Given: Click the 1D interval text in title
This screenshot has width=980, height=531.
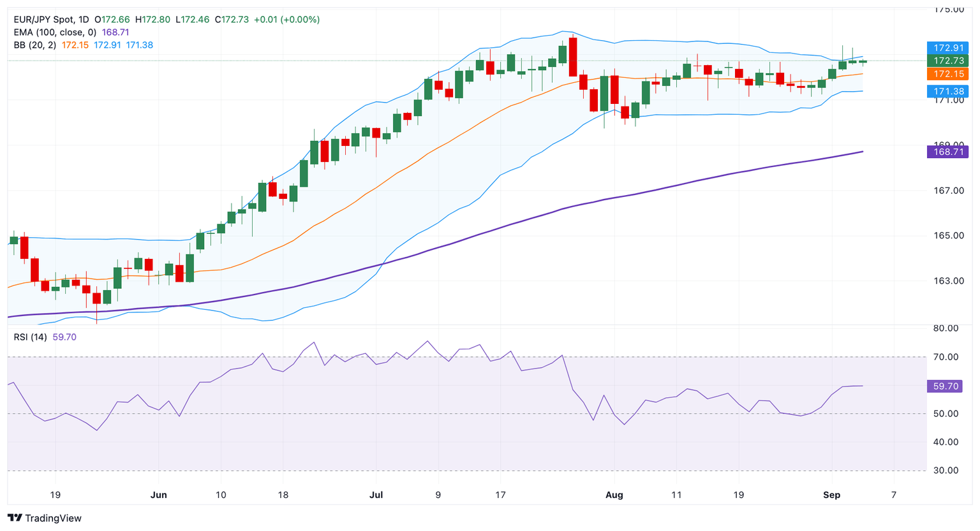Looking at the screenshot, I should point(83,20).
